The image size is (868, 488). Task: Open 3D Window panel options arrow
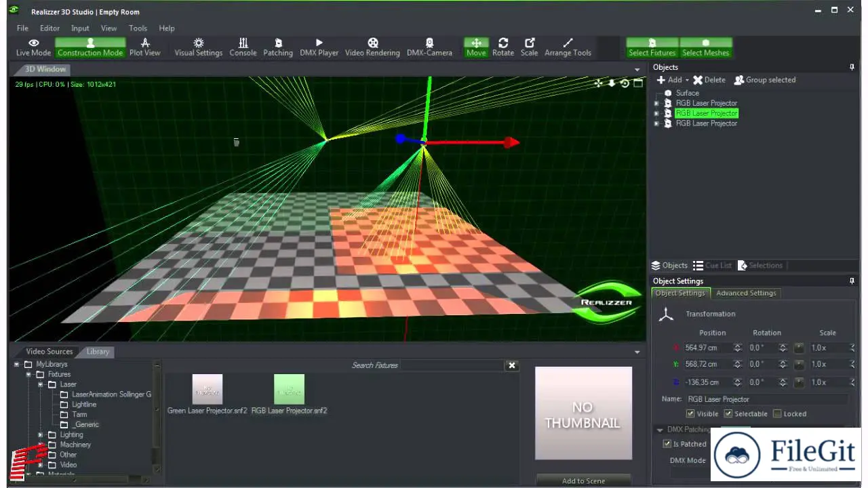637,70
